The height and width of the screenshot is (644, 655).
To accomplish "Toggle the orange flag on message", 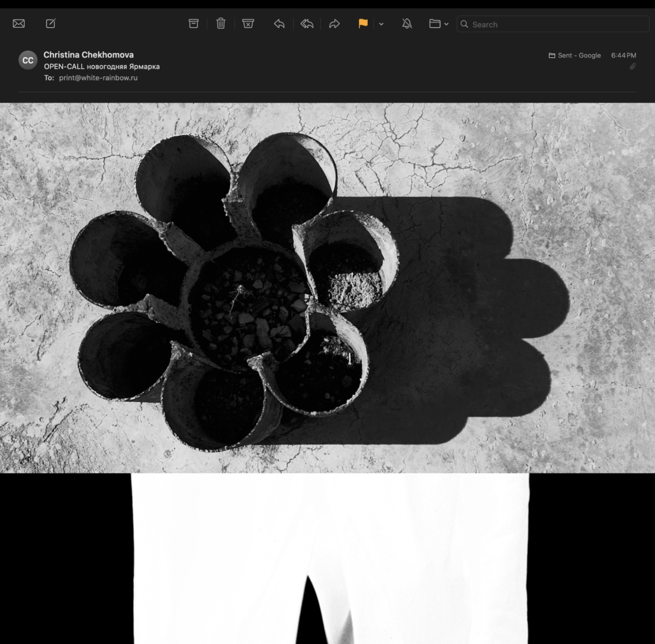I will 363,24.
